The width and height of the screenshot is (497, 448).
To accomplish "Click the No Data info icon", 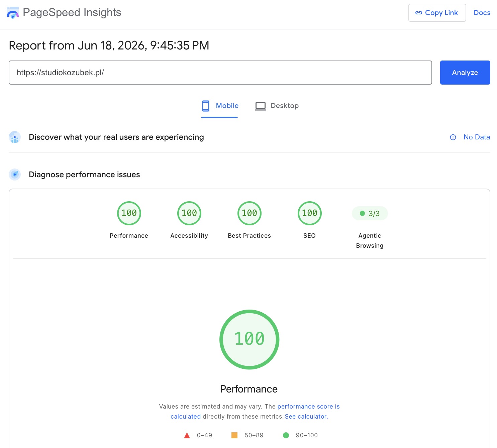I will (x=453, y=137).
